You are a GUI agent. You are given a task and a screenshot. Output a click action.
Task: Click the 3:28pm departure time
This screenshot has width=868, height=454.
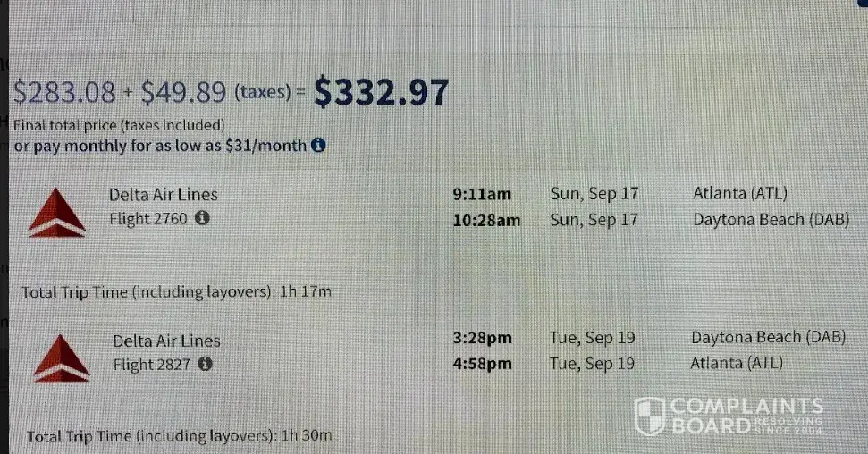click(483, 339)
